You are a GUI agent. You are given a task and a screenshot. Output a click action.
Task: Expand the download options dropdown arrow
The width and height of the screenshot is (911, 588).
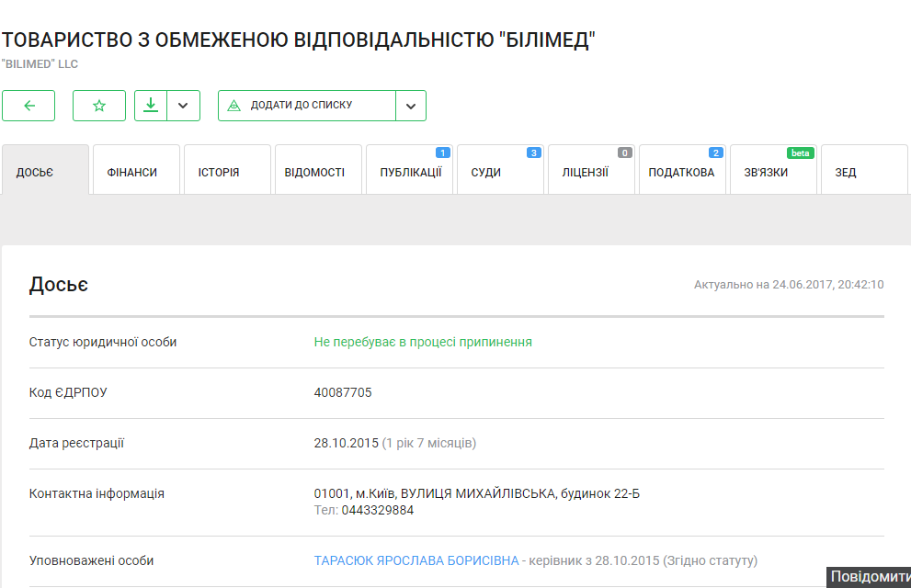[x=183, y=106]
